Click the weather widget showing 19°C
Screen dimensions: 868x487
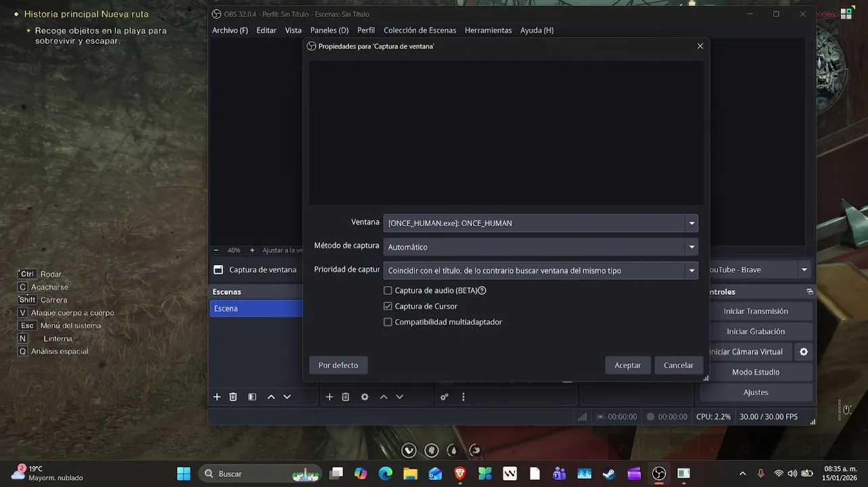point(47,473)
